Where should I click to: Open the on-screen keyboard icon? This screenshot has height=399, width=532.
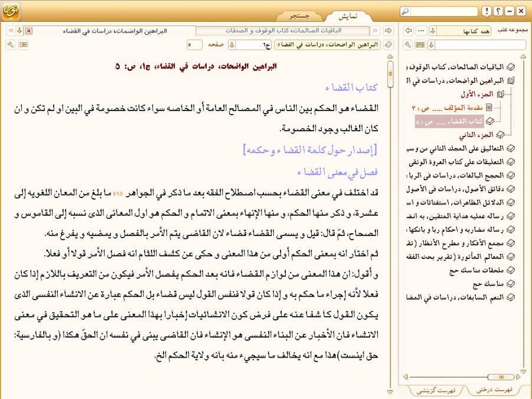[420, 45]
